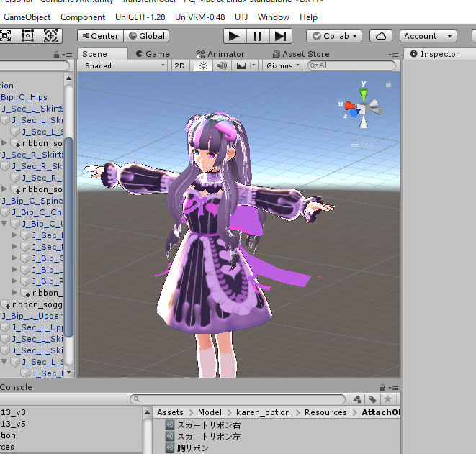The image size is (476, 454).
Task: Open the Component menu
Action: 83,17
